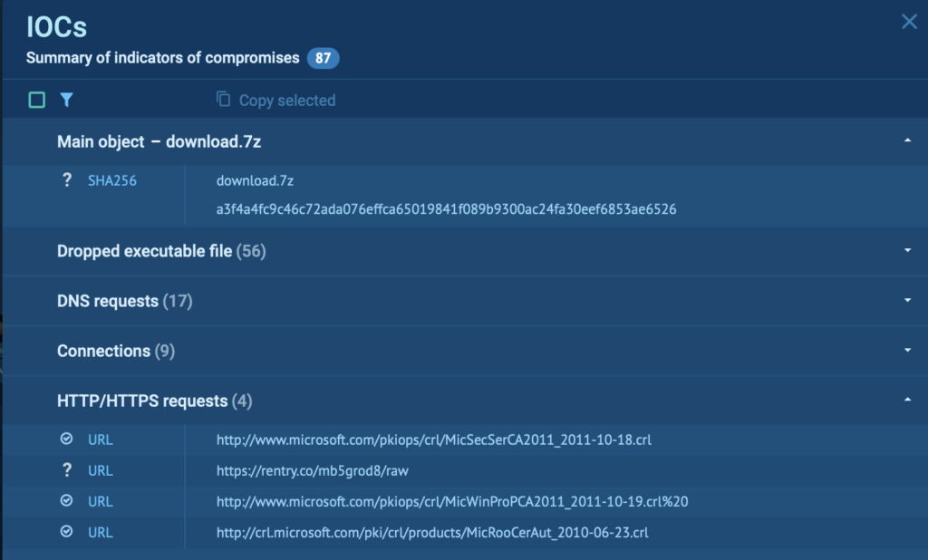Viewport: 928px width, 560px height.
Task: Click checkmark icon next to MicWinProPCA2011 URL
Action: click(66, 501)
